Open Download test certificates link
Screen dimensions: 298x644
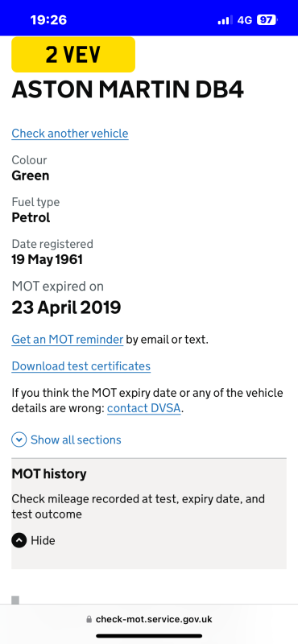[81, 366]
